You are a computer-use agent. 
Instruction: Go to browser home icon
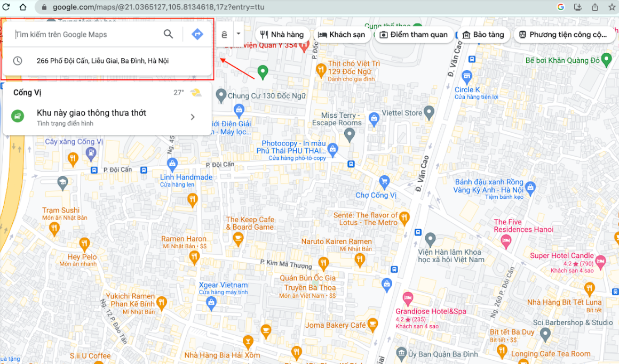(23, 7)
